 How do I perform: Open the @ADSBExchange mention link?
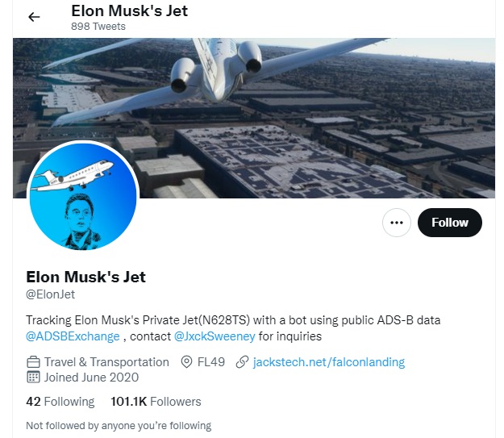(x=73, y=336)
